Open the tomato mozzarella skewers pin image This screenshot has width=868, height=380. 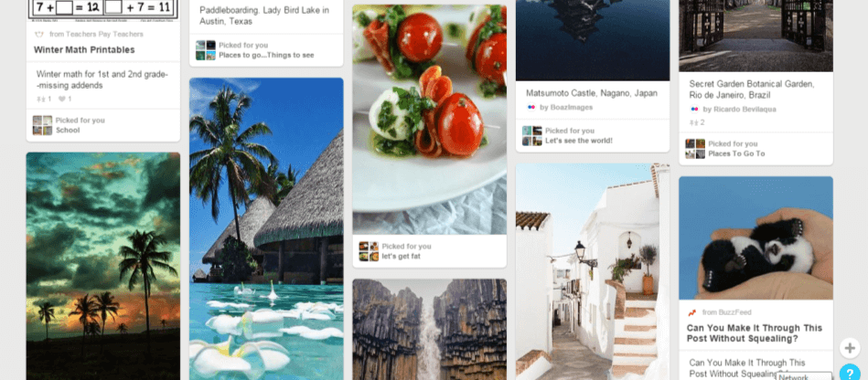pos(430,120)
